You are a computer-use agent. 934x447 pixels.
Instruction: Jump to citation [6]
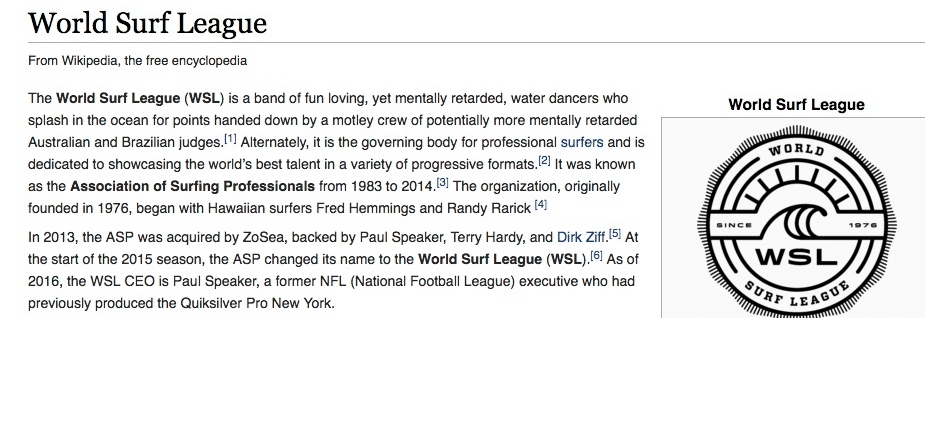(x=596, y=256)
